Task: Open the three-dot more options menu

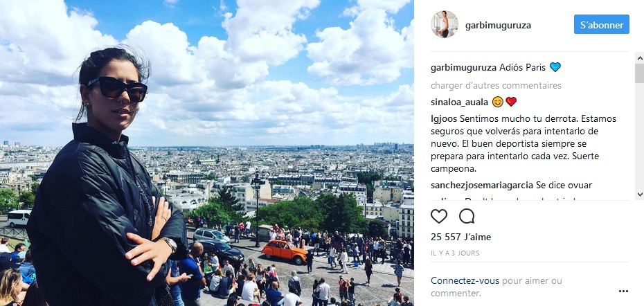Action: (x=623, y=291)
